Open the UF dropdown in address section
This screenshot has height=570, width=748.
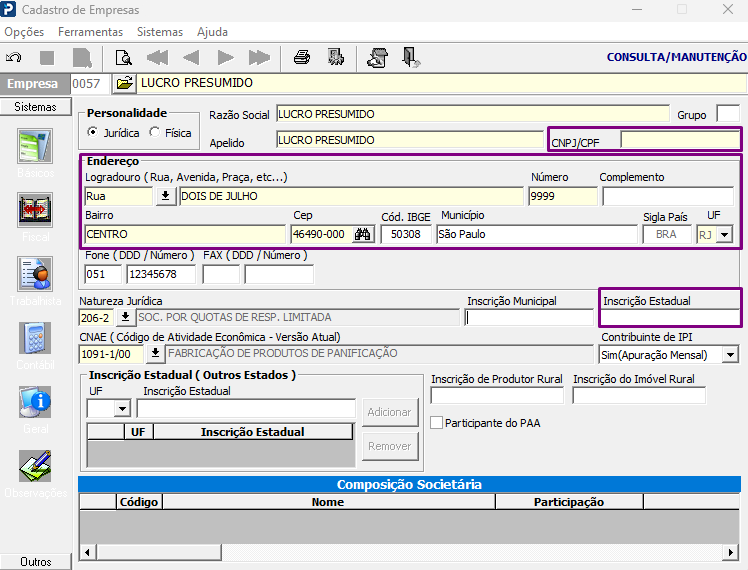[x=725, y=235]
